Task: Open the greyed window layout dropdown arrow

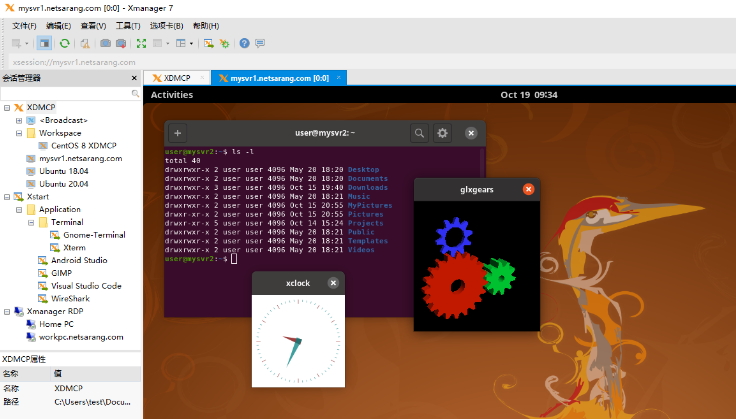Action: (x=168, y=44)
